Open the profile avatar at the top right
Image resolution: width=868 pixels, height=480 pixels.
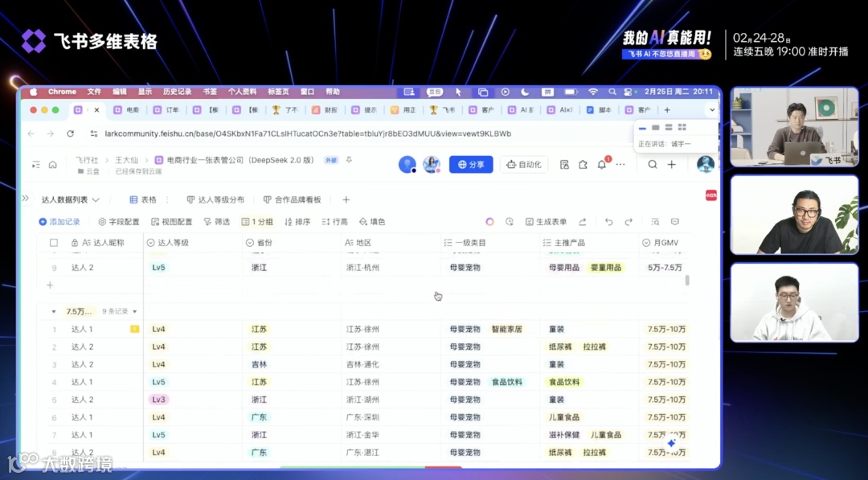click(x=706, y=164)
